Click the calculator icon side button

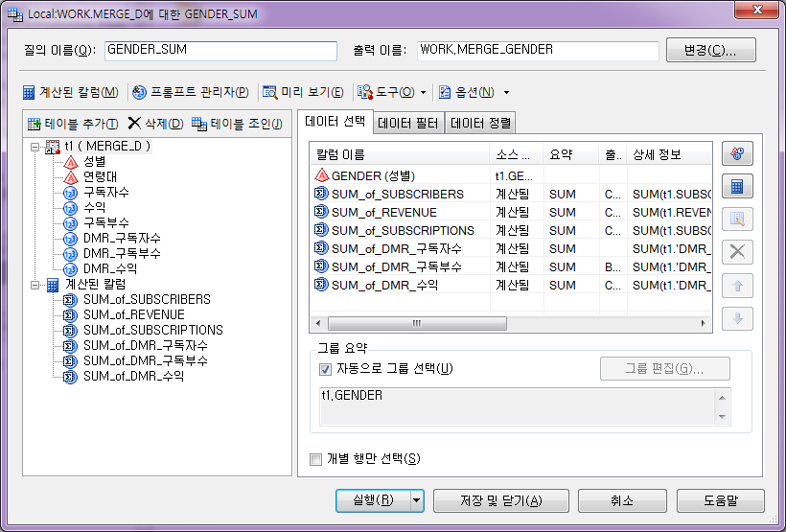[x=737, y=187]
